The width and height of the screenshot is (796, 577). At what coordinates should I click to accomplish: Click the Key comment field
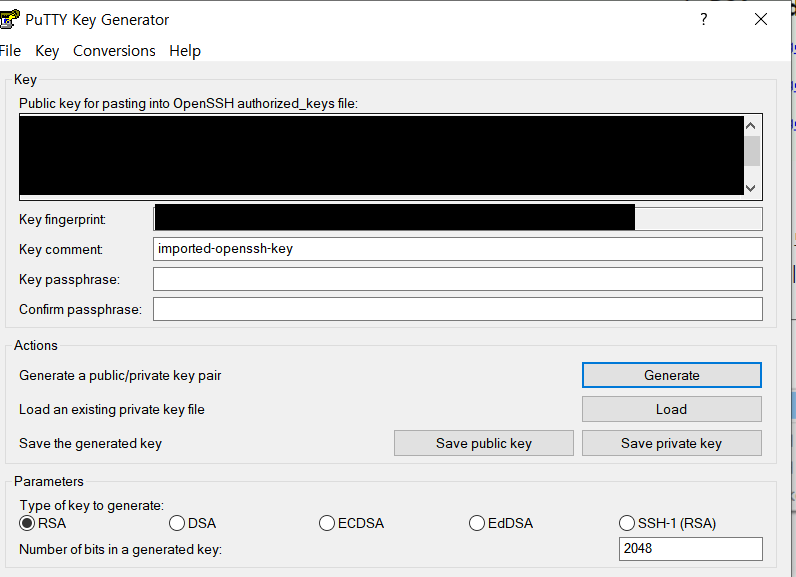(457, 249)
